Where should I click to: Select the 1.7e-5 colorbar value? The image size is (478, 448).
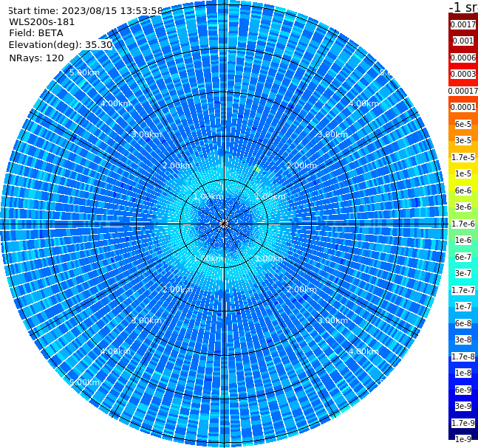coord(463,157)
